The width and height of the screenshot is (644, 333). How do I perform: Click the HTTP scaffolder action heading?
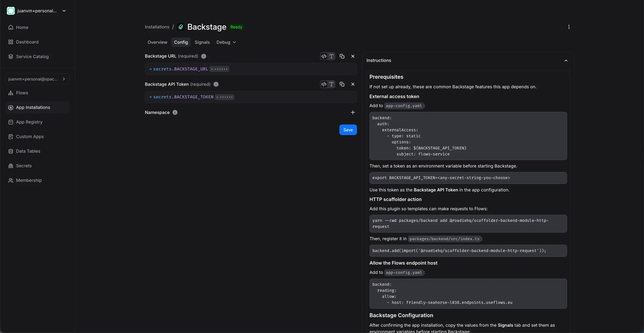[x=395, y=199]
